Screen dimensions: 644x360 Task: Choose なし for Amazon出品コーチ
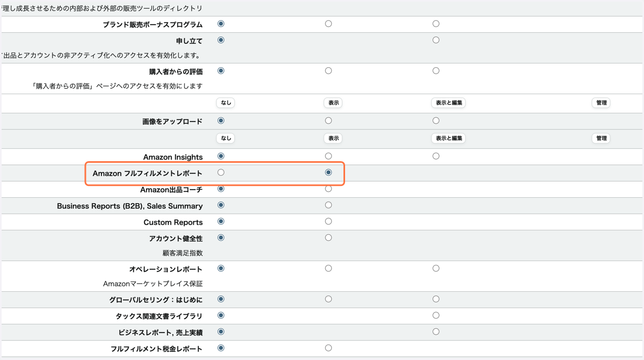tap(221, 189)
